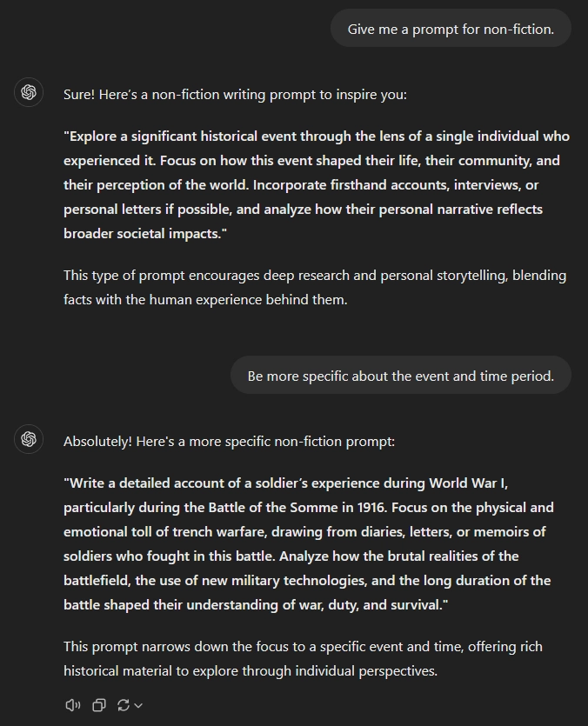588x726 pixels.
Task: Open the chevron dropdown beside the regenerate icon
Action: point(138,705)
